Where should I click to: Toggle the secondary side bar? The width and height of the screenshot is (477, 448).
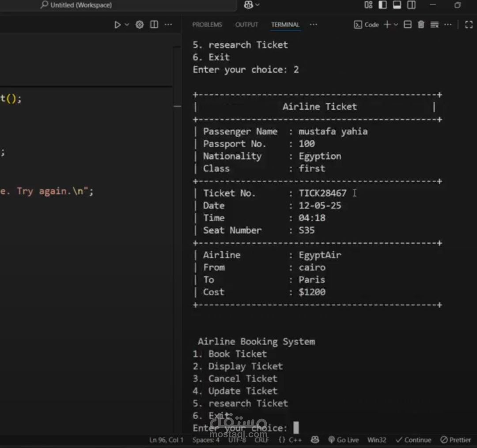[x=411, y=4]
